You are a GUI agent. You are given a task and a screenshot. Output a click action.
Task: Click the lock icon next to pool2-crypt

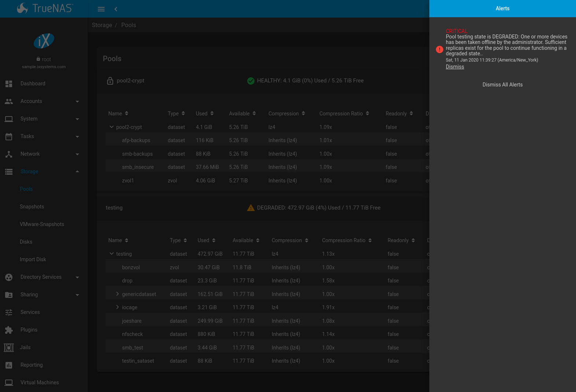tap(110, 81)
